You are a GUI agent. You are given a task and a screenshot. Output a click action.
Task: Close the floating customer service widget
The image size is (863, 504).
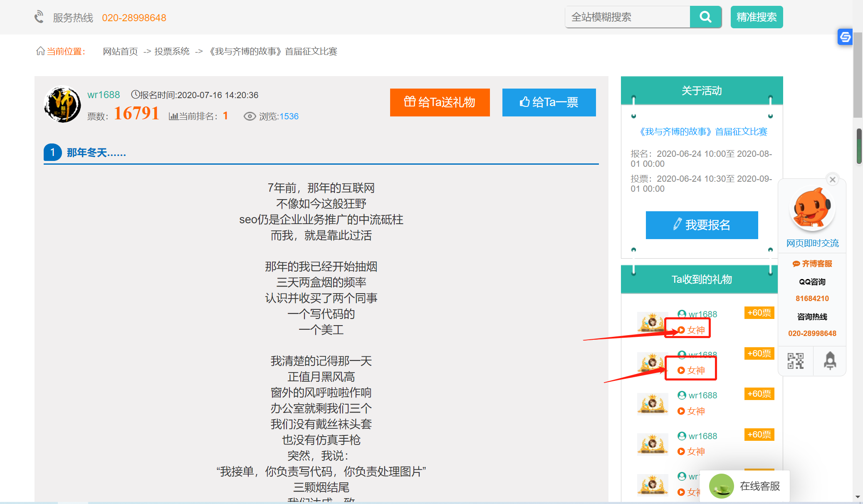[x=832, y=180]
